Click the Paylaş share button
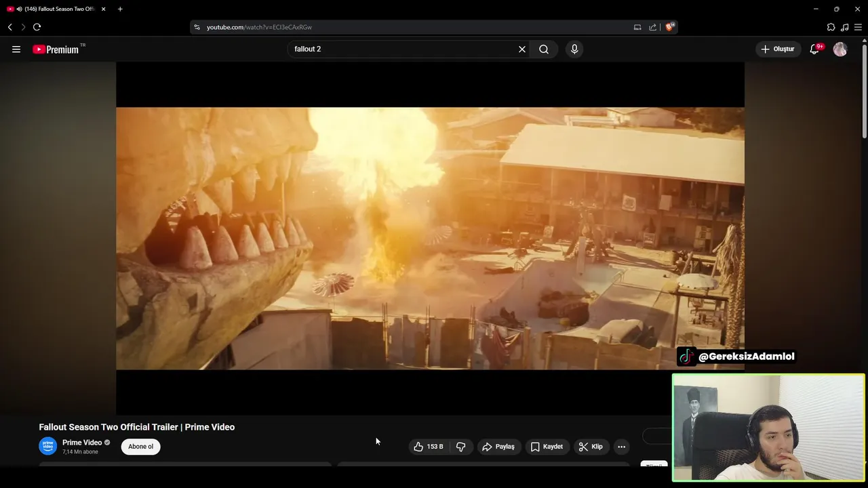 coord(498,447)
